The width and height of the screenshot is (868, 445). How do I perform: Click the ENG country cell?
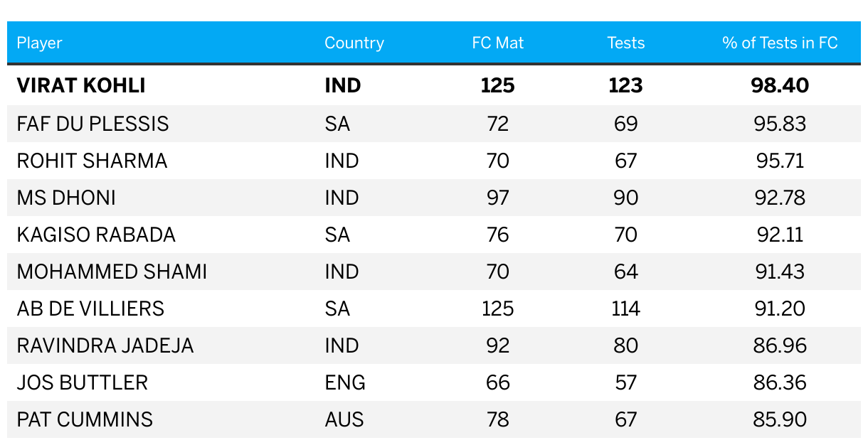pyautogui.click(x=345, y=382)
